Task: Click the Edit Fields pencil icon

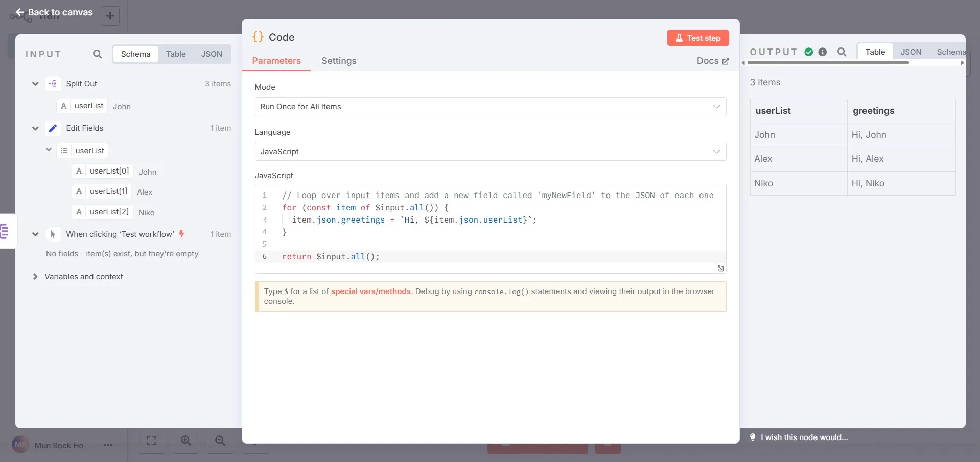Action: coord(53,128)
